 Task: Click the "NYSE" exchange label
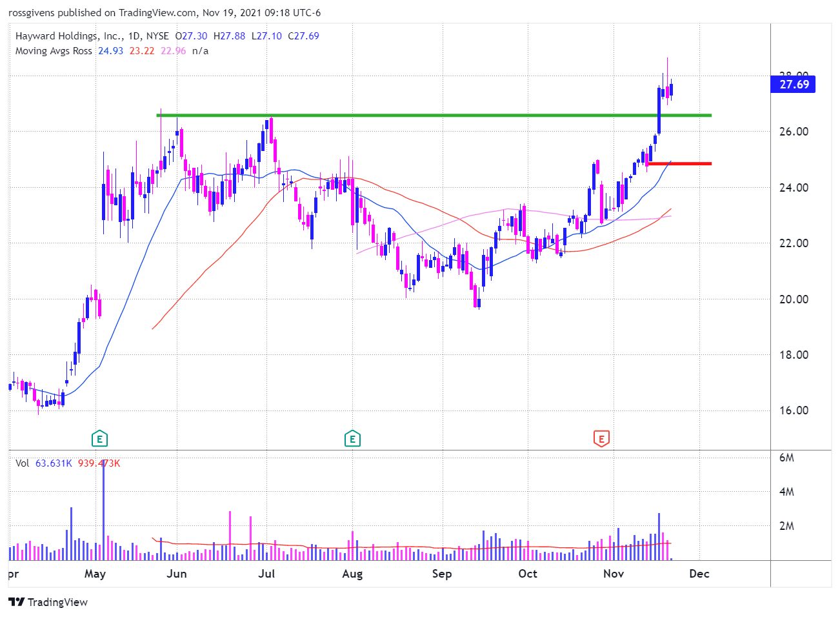point(157,36)
